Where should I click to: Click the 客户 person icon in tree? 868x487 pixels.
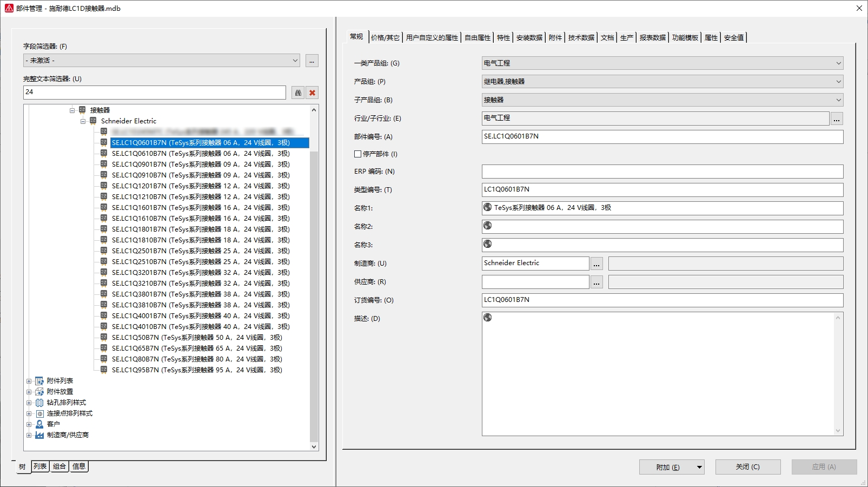39,424
